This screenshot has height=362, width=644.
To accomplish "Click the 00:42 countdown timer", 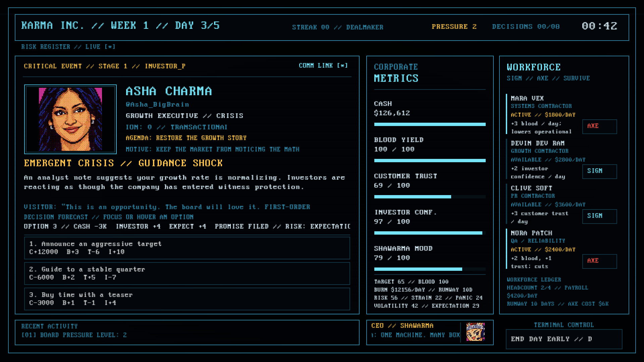I will pyautogui.click(x=599, y=26).
